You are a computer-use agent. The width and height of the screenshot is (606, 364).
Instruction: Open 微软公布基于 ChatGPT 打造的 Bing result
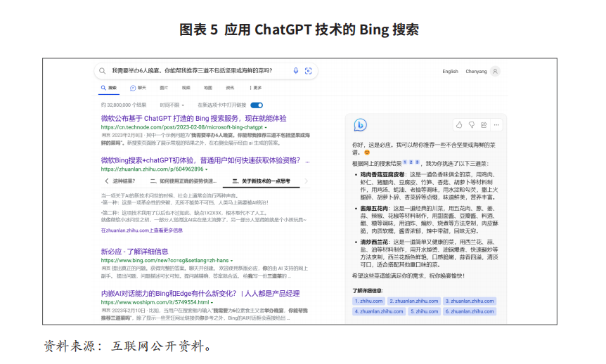pyautogui.click(x=193, y=118)
